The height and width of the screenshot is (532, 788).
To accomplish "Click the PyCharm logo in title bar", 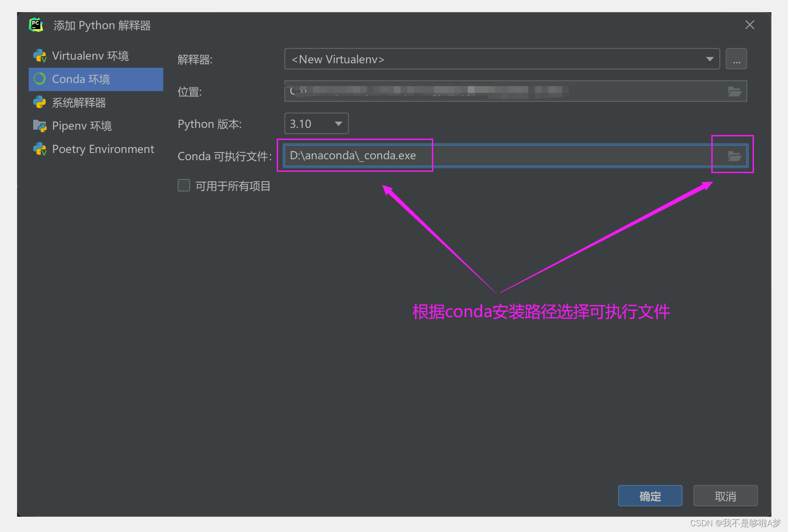I will 36,25.
